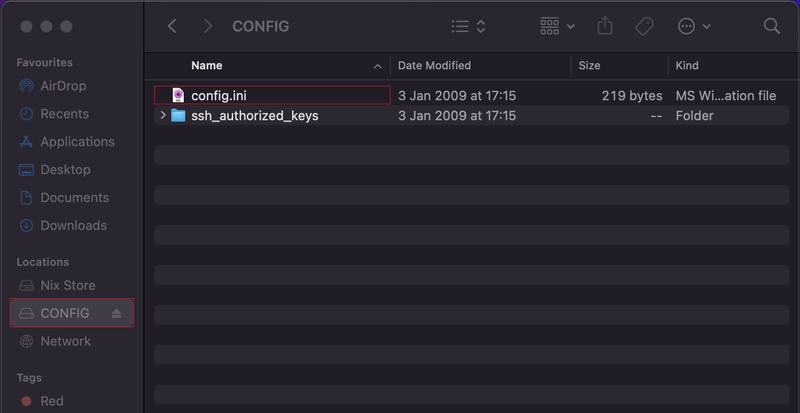Click the Documents page icon
Image resolution: width=800 pixels, height=413 pixels.
(x=26, y=198)
